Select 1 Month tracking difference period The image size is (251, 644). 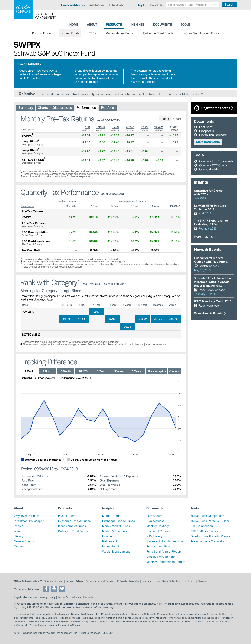point(30,371)
